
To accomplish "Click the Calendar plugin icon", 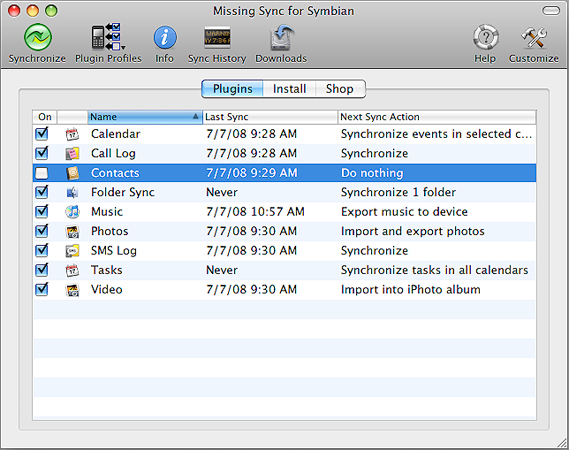I will tap(72, 134).
